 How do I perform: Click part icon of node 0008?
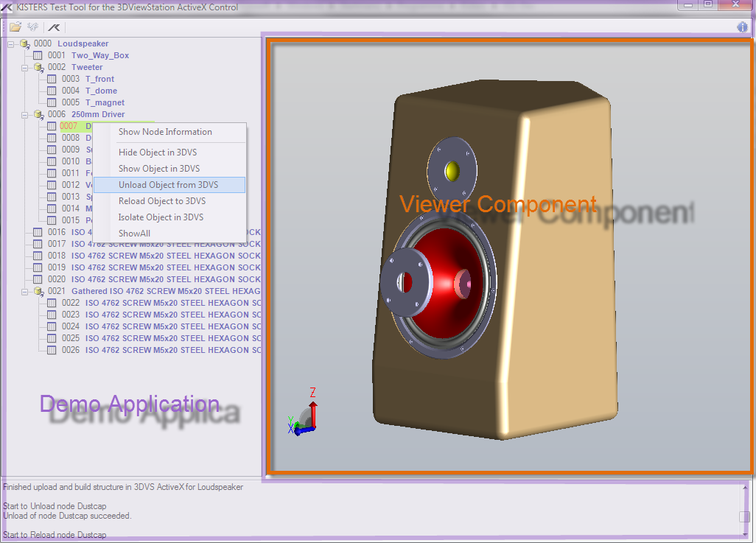52,138
